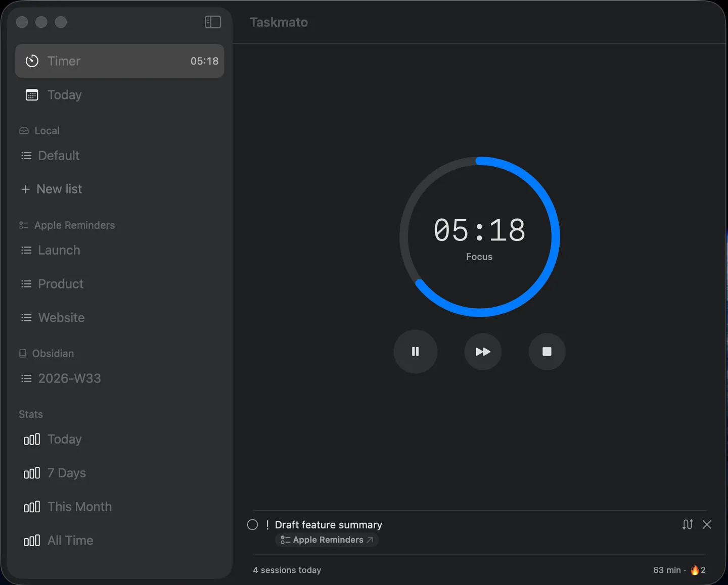Screen dimensions: 728x585
Task: Open the task in Apple Reminders link
Action: coord(327,540)
